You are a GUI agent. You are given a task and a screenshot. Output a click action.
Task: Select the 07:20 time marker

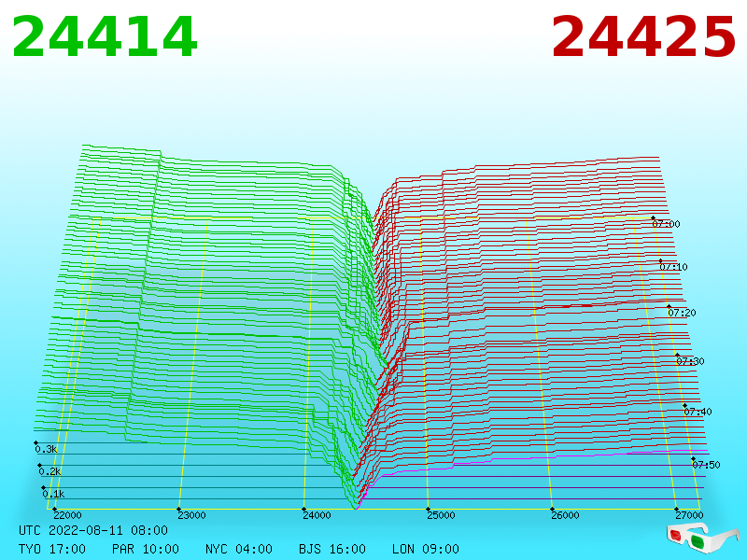682,313
